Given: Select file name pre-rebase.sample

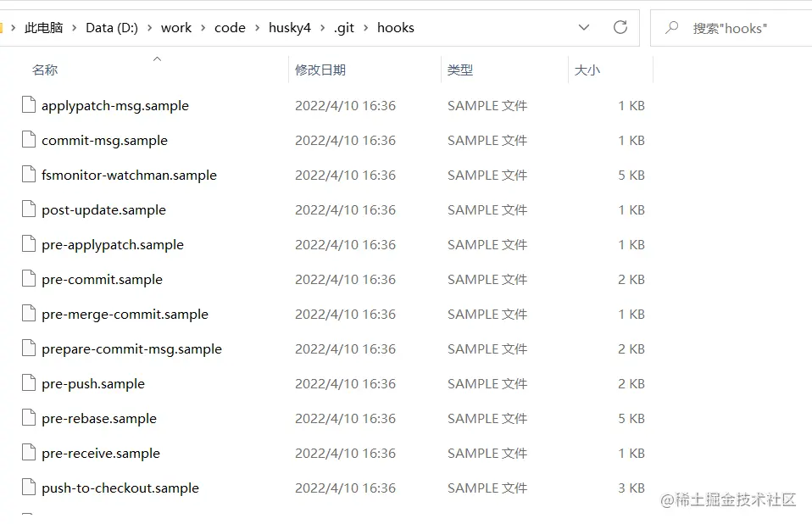Looking at the screenshot, I should [99, 419].
